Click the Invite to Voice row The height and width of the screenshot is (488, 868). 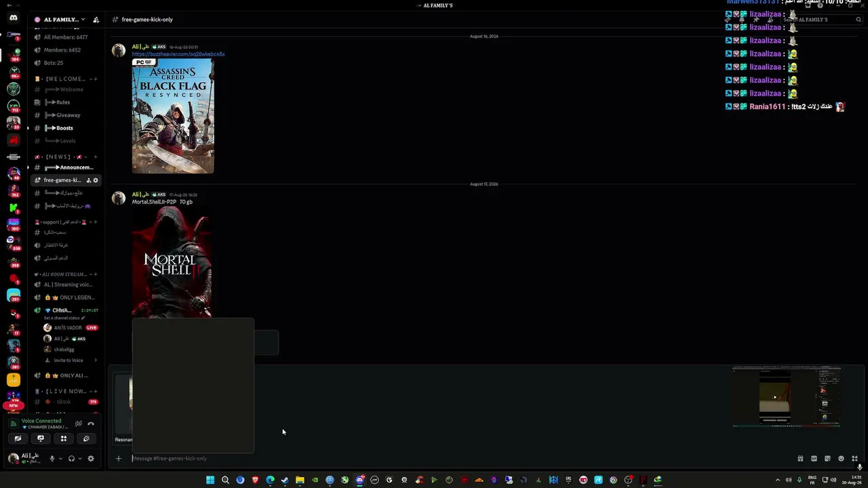(x=71, y=361)
